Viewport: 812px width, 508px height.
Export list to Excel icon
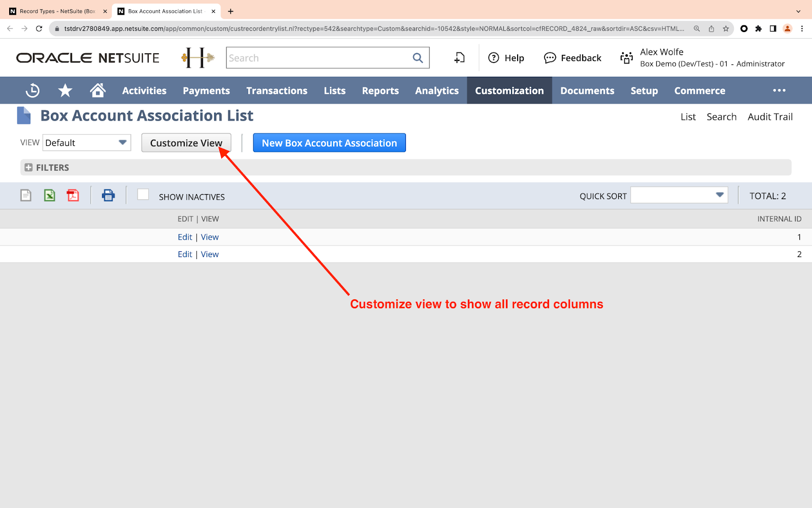[49, 196]
